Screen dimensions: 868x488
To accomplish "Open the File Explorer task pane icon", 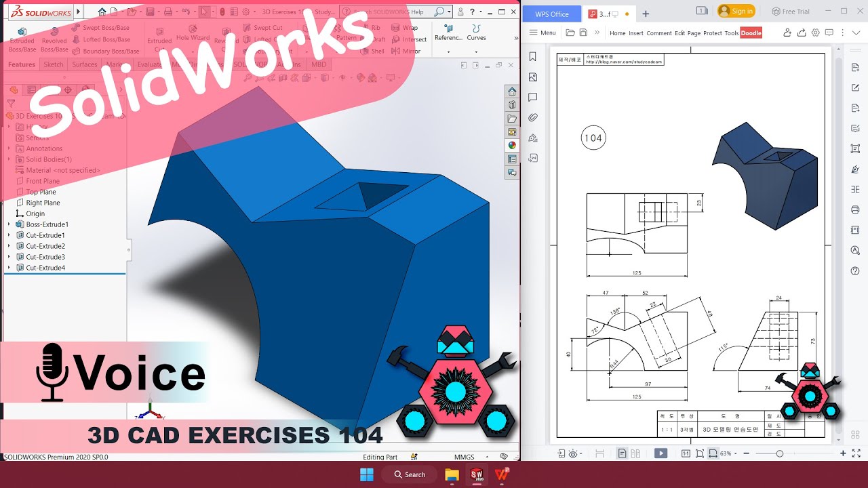I will (512, 119).
